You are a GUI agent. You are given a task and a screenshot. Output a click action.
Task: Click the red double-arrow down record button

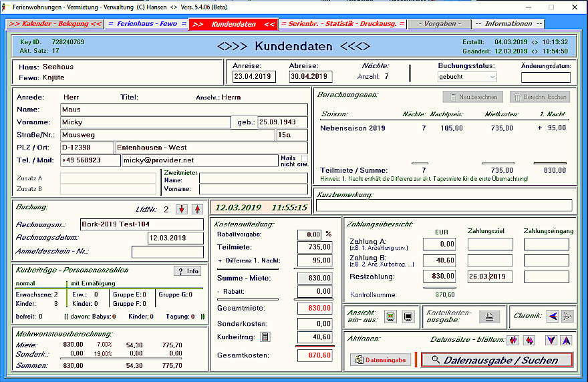click(x=512, y=340)
